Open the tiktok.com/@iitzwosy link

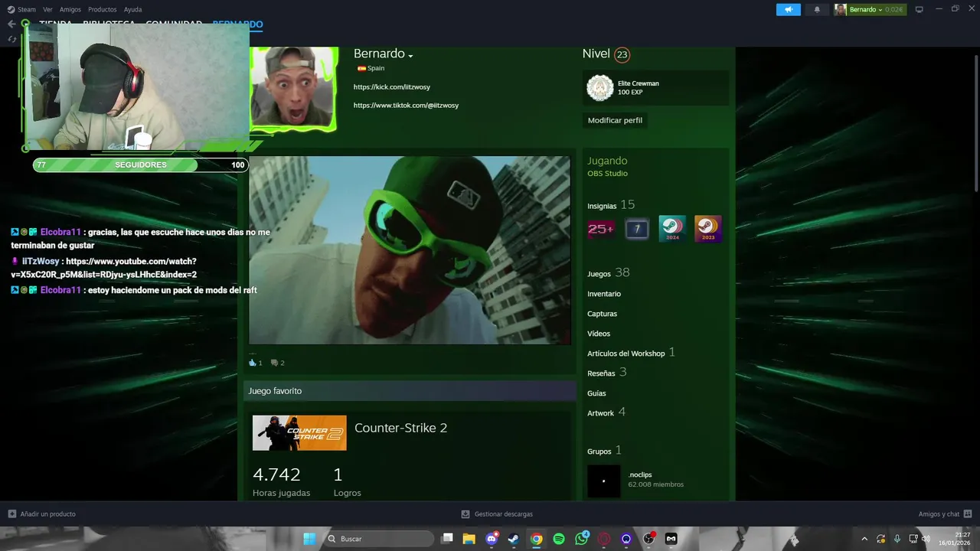[406, 105]
